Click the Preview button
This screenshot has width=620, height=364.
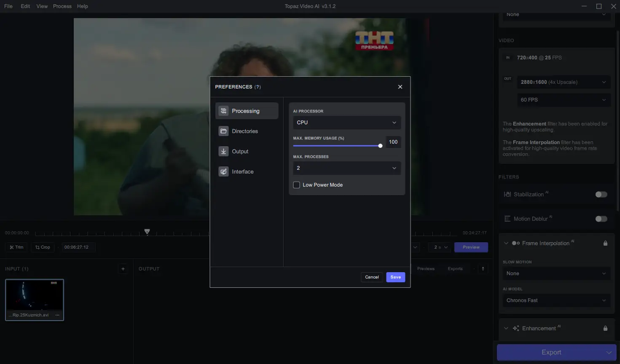pos(471,247)
